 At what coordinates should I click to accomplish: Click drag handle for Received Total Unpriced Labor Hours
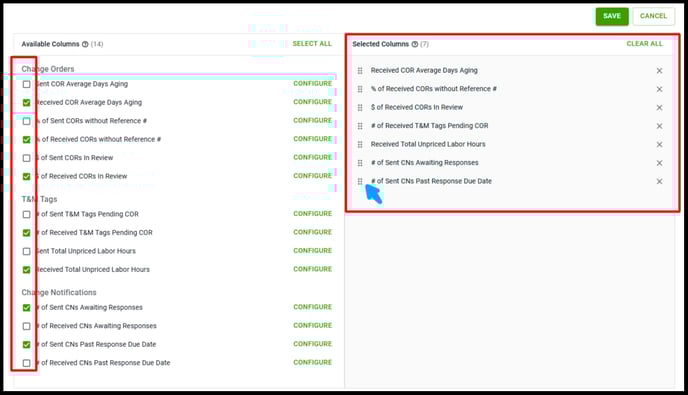(x=360, y=144)
